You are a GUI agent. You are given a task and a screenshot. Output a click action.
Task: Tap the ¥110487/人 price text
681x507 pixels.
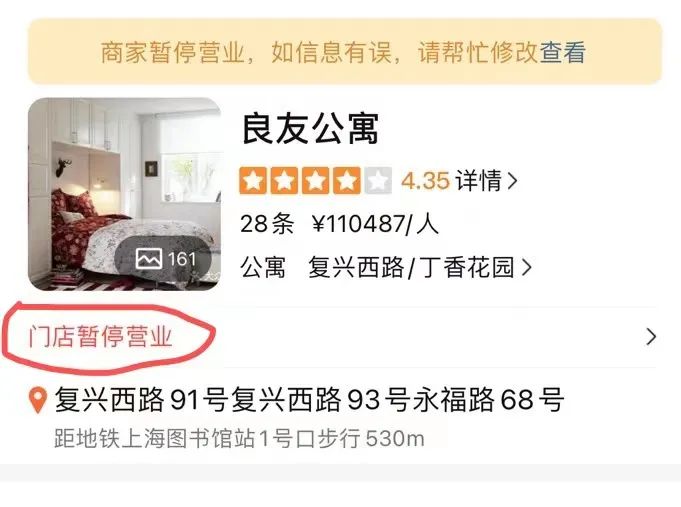point(375,224)
